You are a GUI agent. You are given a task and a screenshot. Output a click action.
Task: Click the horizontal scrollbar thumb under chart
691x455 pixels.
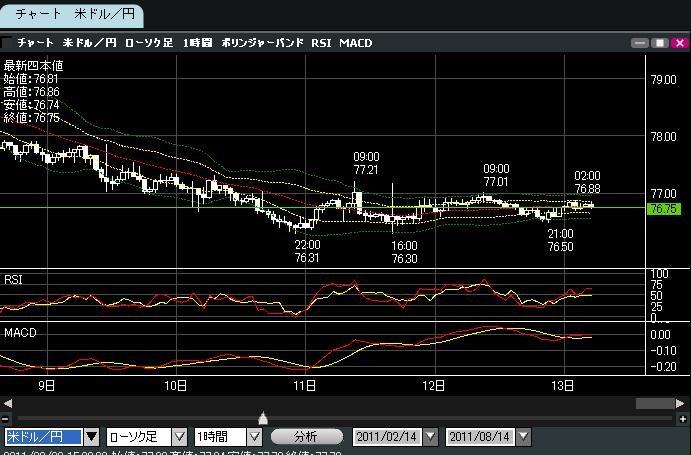(653, 403)
